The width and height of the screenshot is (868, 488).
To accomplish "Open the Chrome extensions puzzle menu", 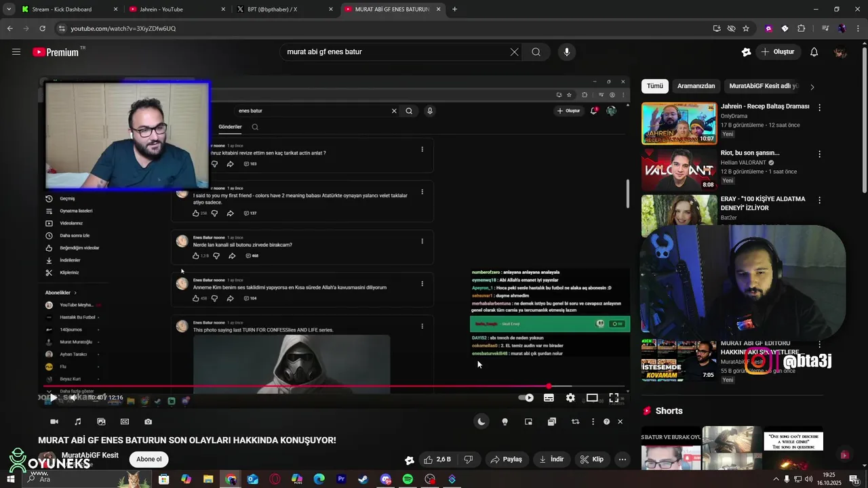I will [x=802, y=28].
